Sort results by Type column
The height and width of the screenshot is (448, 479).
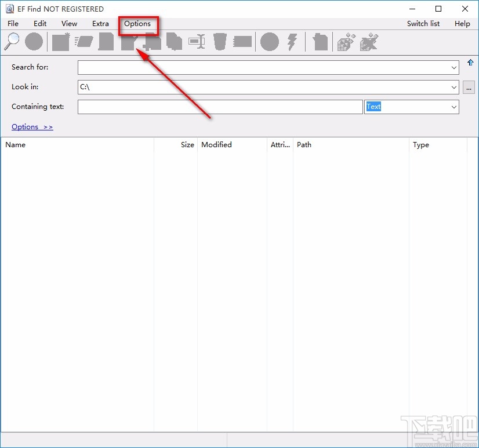click(438, 145)
